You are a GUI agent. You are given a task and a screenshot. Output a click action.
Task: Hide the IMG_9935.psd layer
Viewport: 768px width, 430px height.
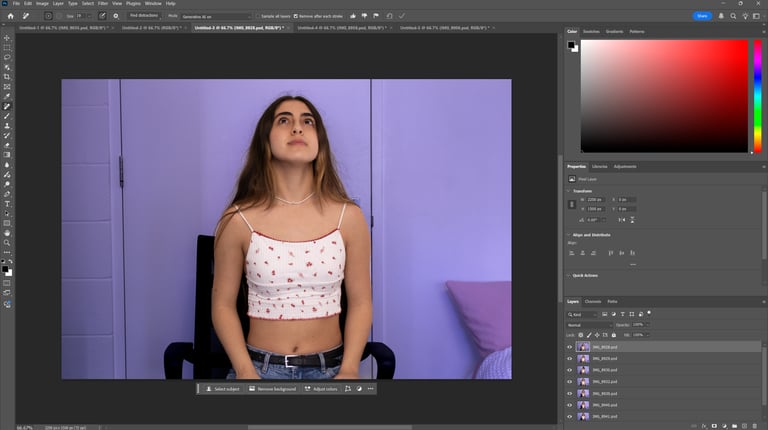tap(570, 393)
